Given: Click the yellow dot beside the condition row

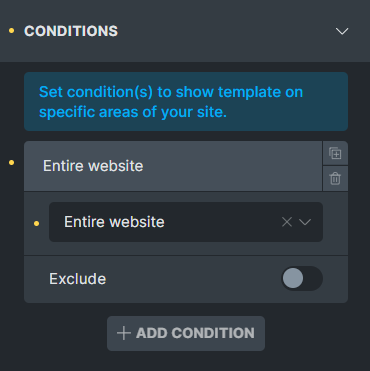Looking at the screenshot, I should pos(11,163).
